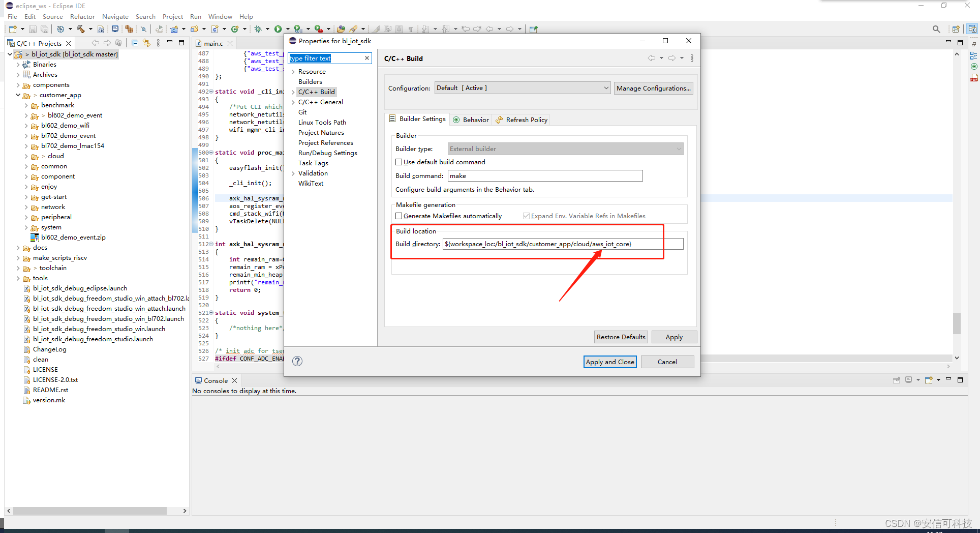Click the dialog help question mark icon
Screen dimensions: 980x533
point(297,361)
